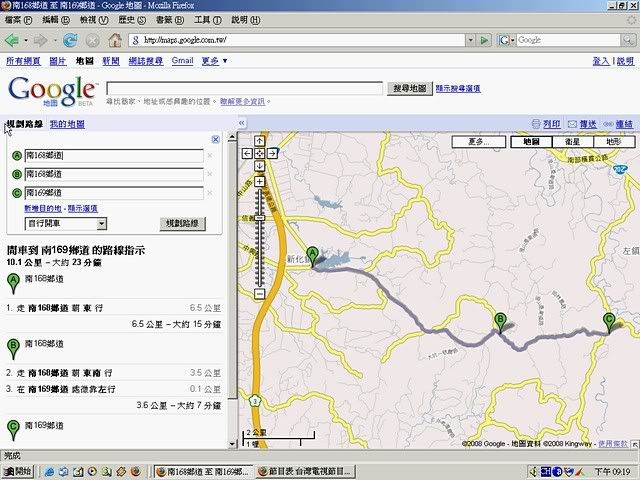
Task: Zoom out the map with minus button
Action: (x=260, y=293)
